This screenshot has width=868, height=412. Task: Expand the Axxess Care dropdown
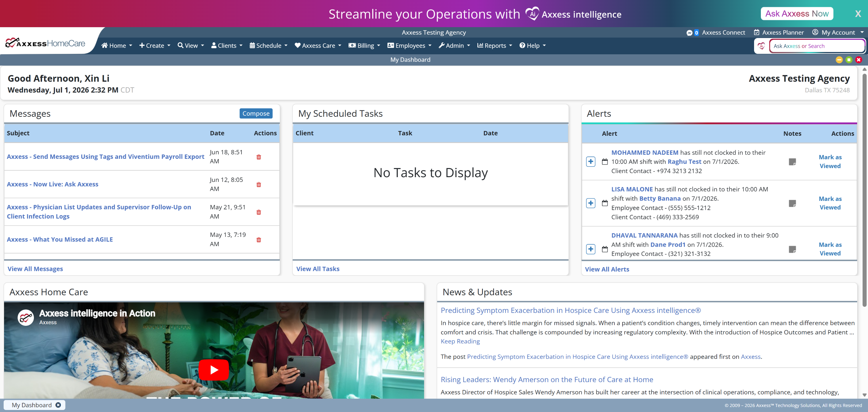(x=318, y=45)
